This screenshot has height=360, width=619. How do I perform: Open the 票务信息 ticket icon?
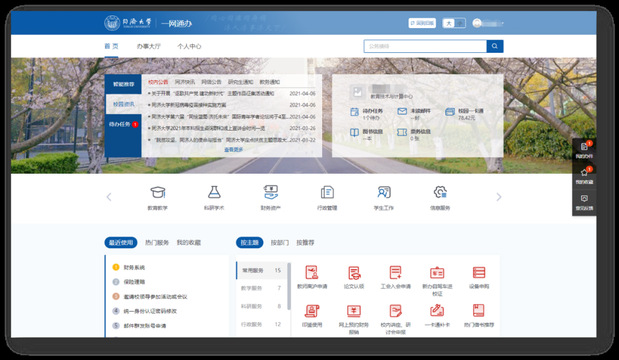point(402,132)
